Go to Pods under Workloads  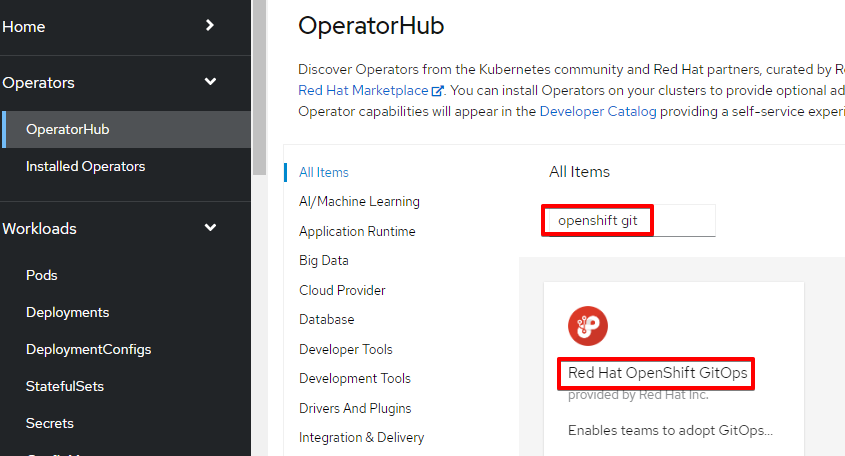tap(41, 275)
